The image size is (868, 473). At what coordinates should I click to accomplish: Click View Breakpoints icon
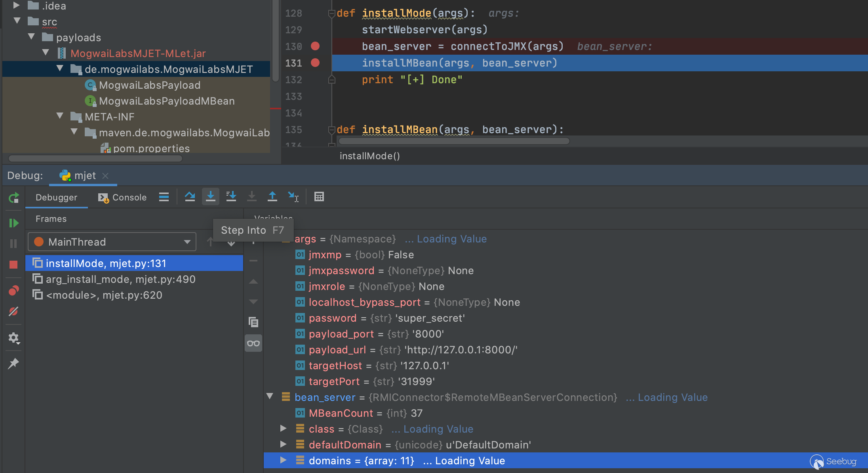[14, 291]
